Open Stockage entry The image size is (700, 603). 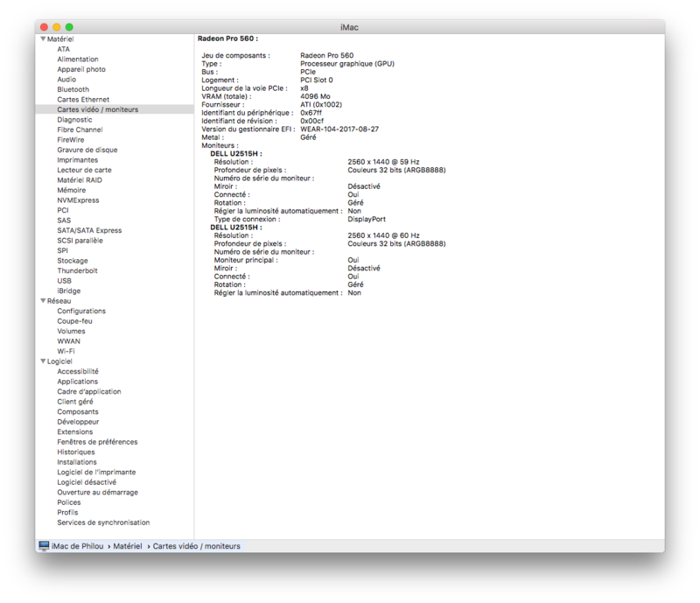point(73,261)
